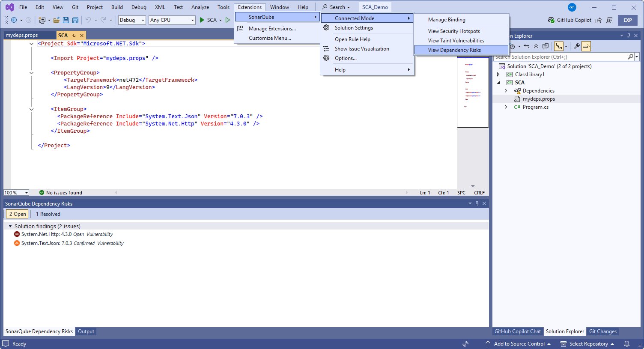The height and width of the screenshot is (349, 644).
Task: Collapse the PropertyGroup element in editor
Action: pyautogui.click(x=31, y=73)
